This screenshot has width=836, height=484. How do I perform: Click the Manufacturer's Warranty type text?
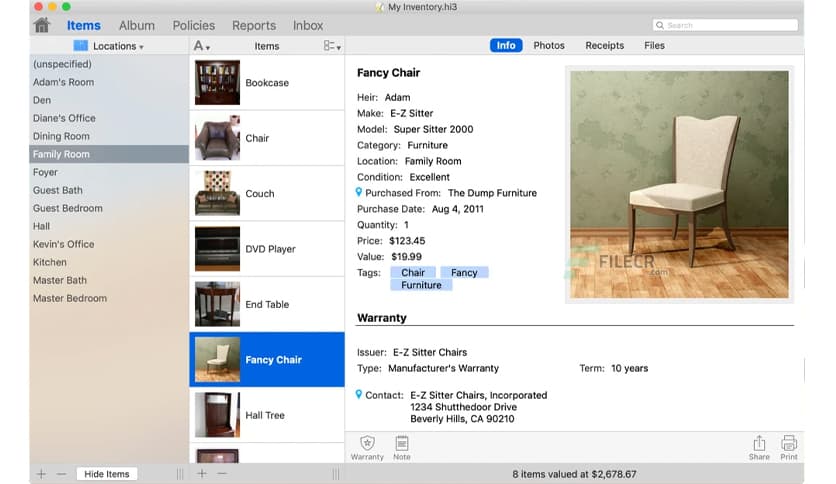443,368
